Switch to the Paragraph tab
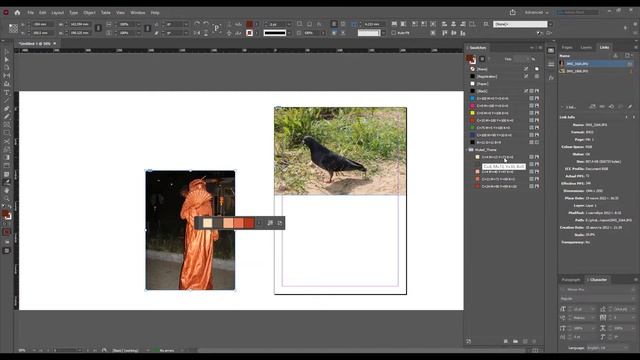Viewport: 640px width, 360px height. [x=571, y=280]
